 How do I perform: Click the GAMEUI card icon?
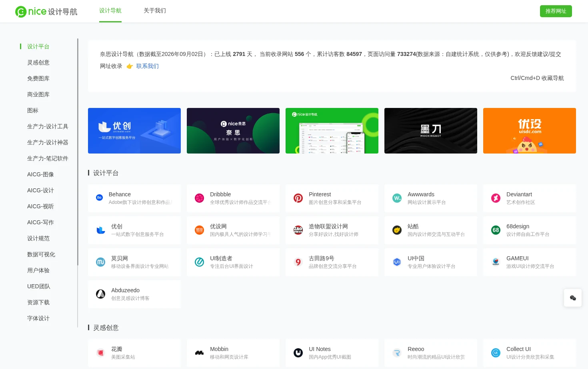click(x=496, y=262)
